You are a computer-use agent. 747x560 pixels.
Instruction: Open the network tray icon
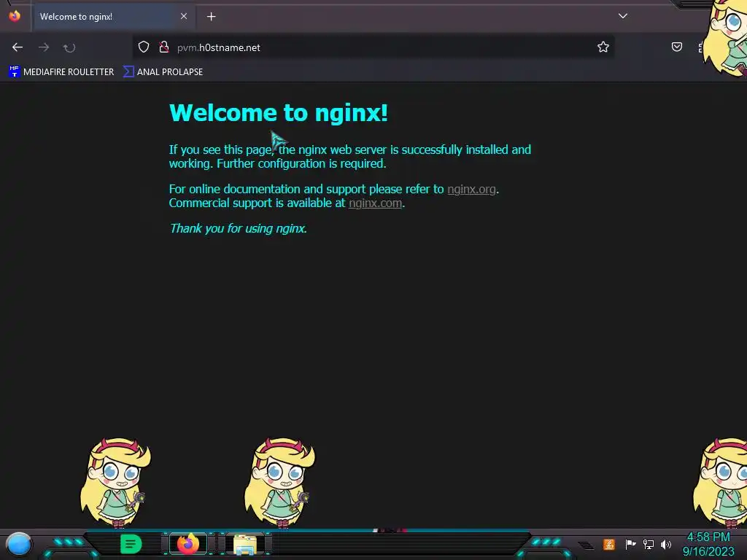coord(648,544)
